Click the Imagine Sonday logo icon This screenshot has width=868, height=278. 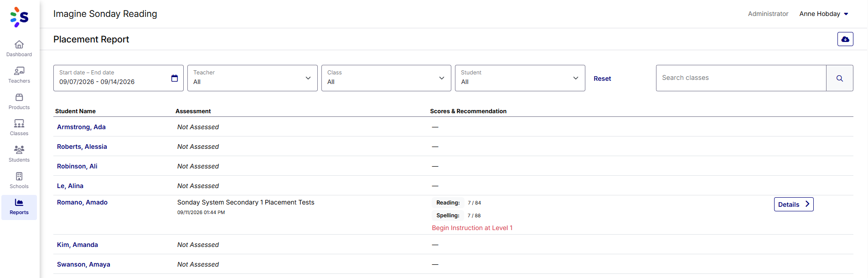(x=19, y=17)
